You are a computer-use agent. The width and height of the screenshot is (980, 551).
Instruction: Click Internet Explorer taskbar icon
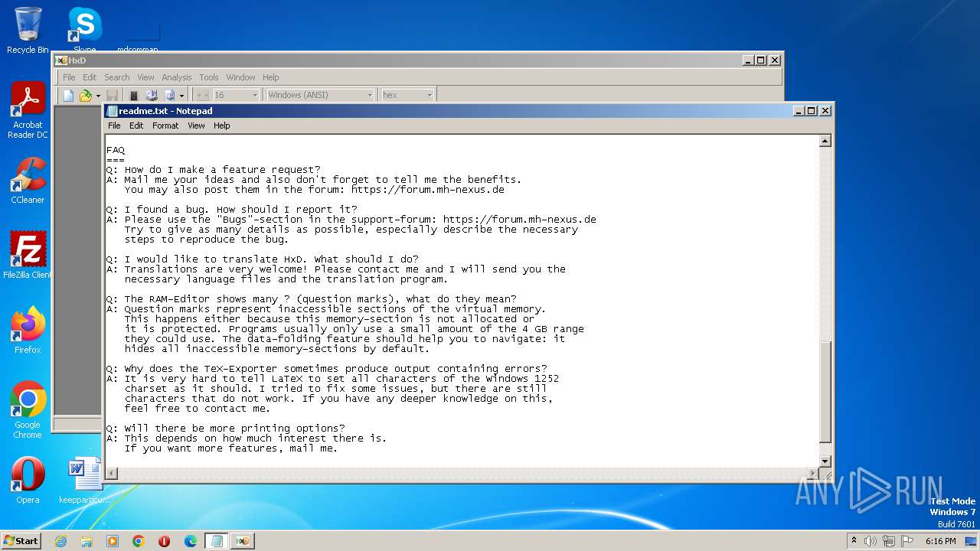pyautogui.click(x=60, y=540)
